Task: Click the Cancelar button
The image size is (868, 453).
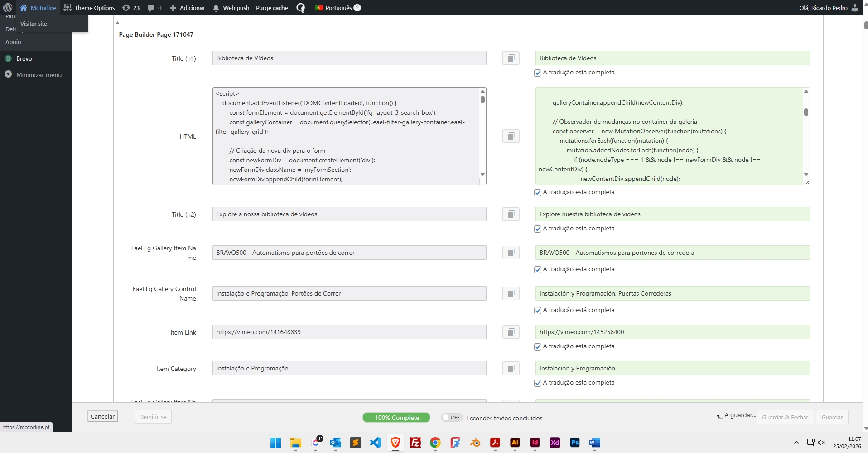Action: [x=102, y=416]
